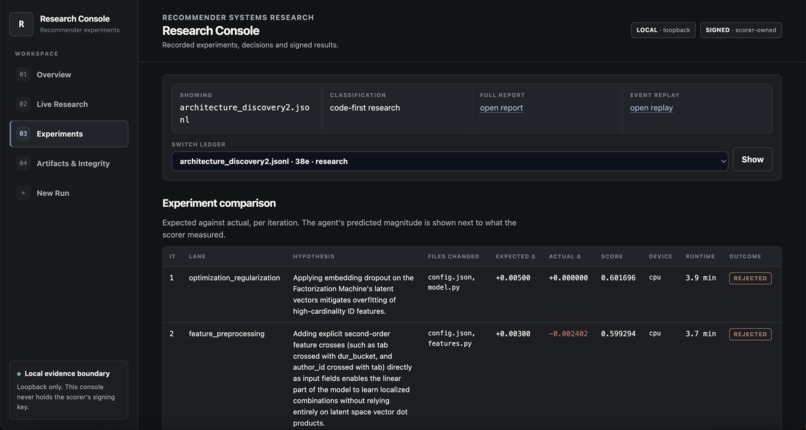Click the REJECTED tag in iteration 2

tap(750, 334)
